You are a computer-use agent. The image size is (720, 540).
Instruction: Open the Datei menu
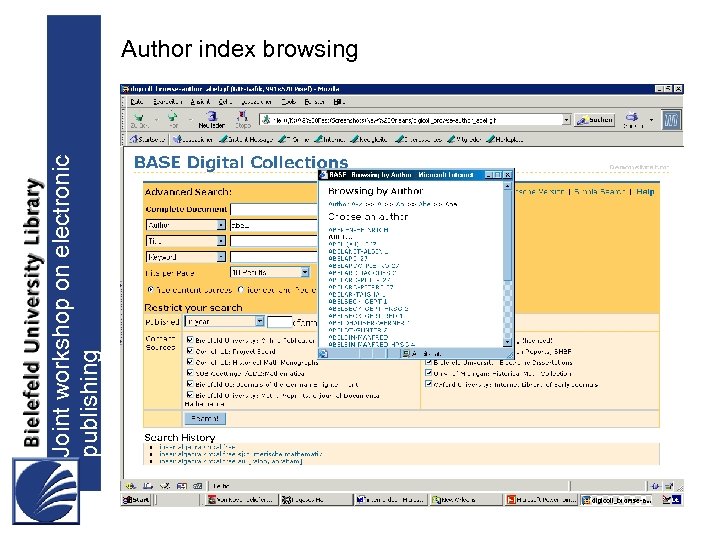point(136,101)
